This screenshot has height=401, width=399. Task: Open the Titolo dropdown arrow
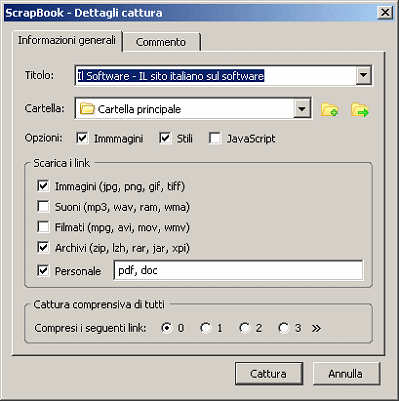point(363,76)
